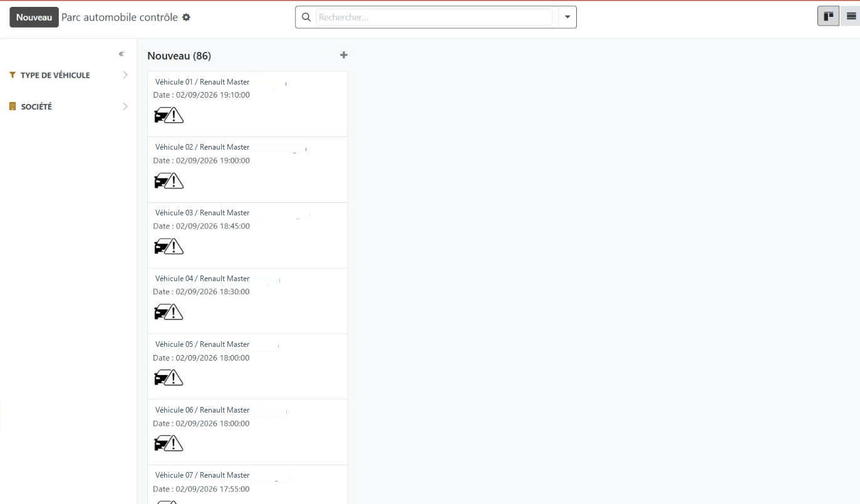Open the Véhicule 07 / Renault Master card
The height and width of the screenshot is (504, 860).
247,485
